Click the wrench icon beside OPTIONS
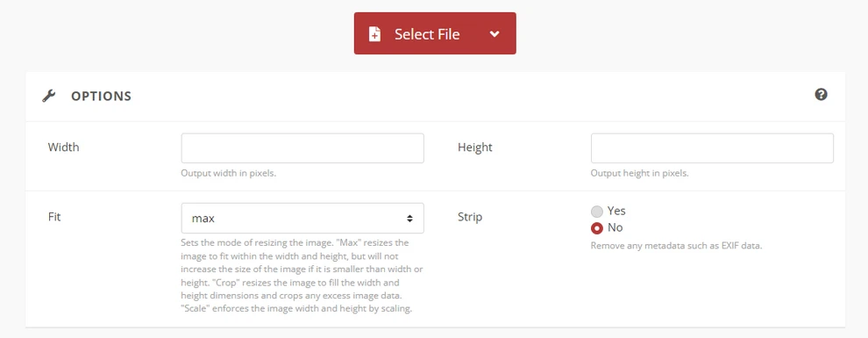 pos(49,97)
